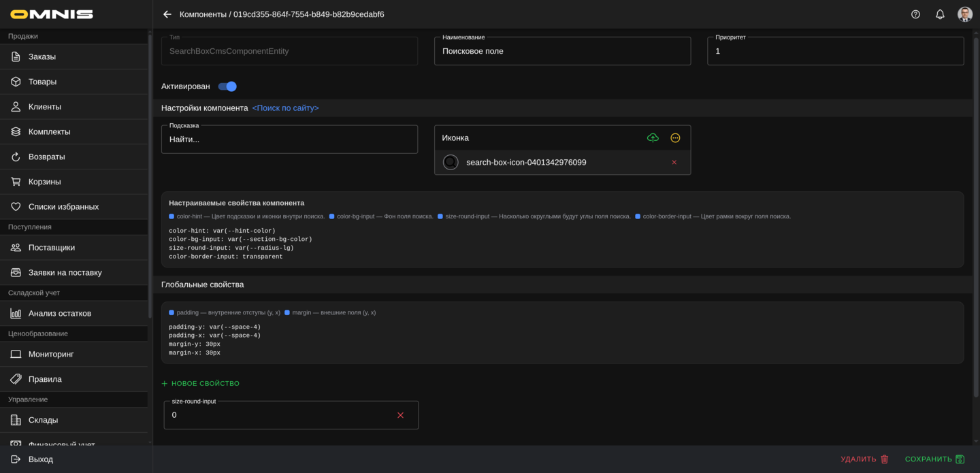Remove search-box-icon file with red X

click(674, 163)
